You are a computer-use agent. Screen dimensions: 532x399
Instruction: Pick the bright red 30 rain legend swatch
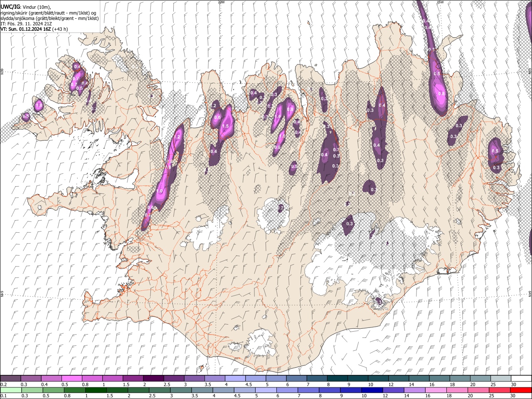520,390
